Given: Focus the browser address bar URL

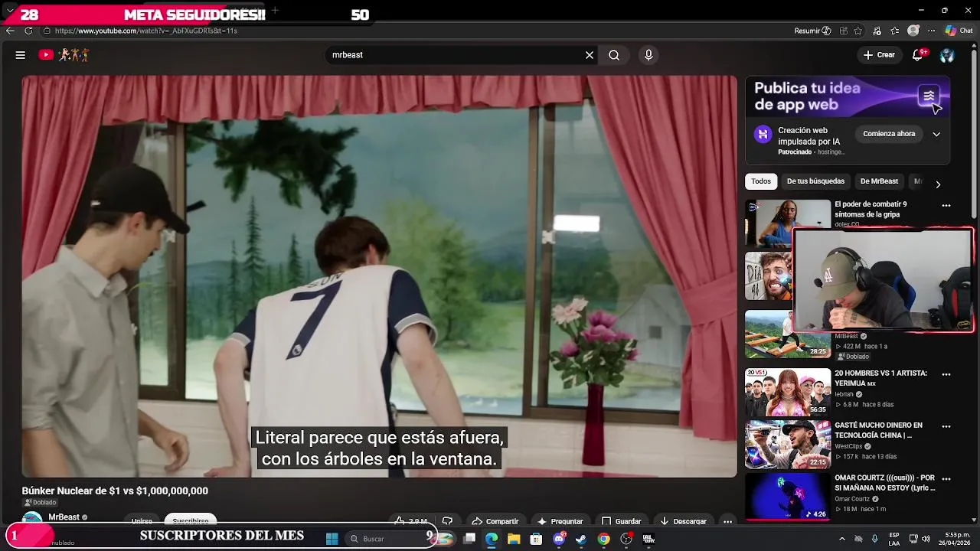Looking at the screenshot, I should [x=145, y=31].
